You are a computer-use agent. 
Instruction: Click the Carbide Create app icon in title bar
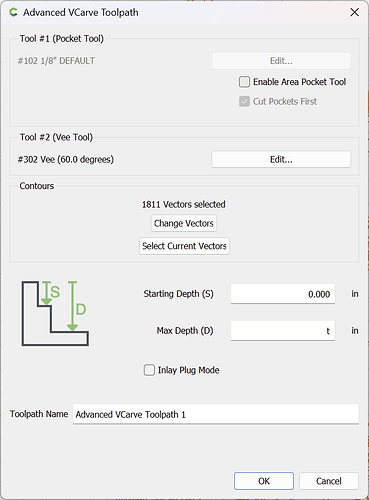tap(14, 13)
